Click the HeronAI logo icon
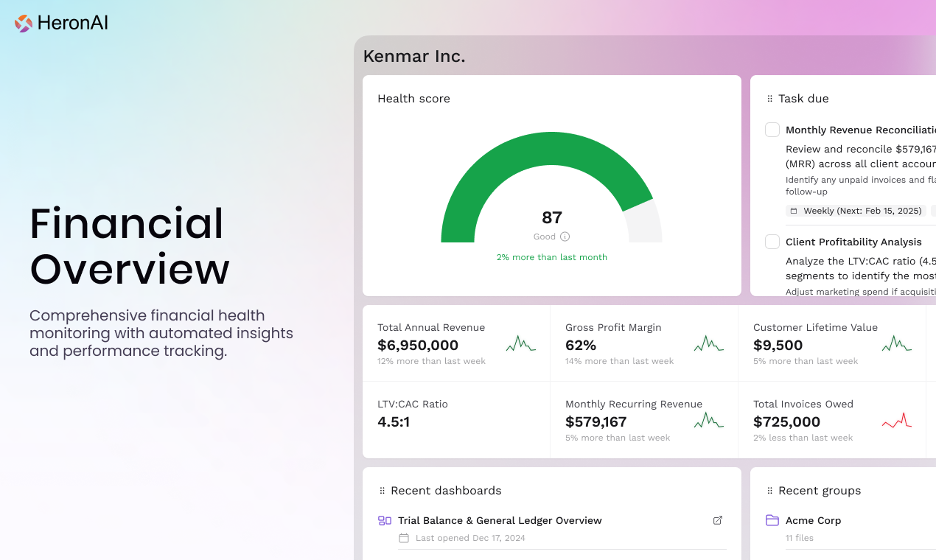 24,24
